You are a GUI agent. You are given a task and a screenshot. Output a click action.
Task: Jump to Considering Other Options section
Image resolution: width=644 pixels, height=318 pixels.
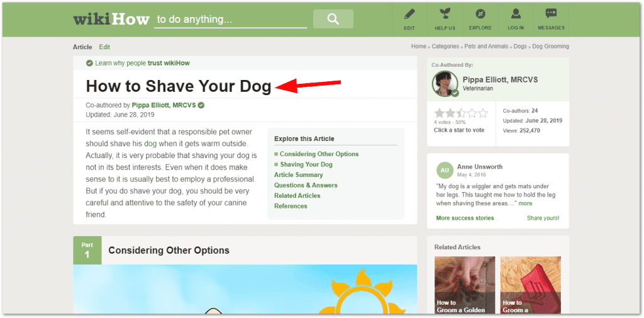(x=319, y=154)
